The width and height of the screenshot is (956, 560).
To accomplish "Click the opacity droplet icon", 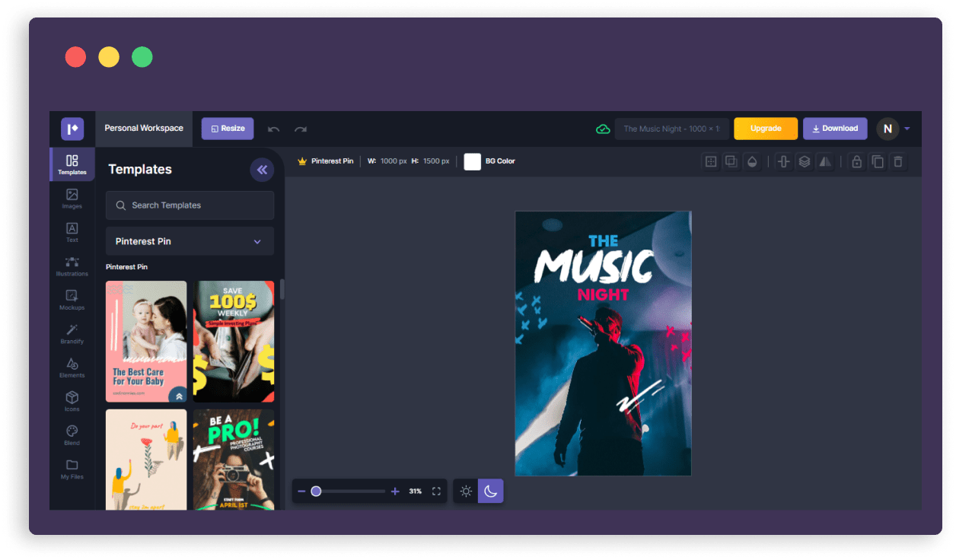I will click(x=752, y=161).
